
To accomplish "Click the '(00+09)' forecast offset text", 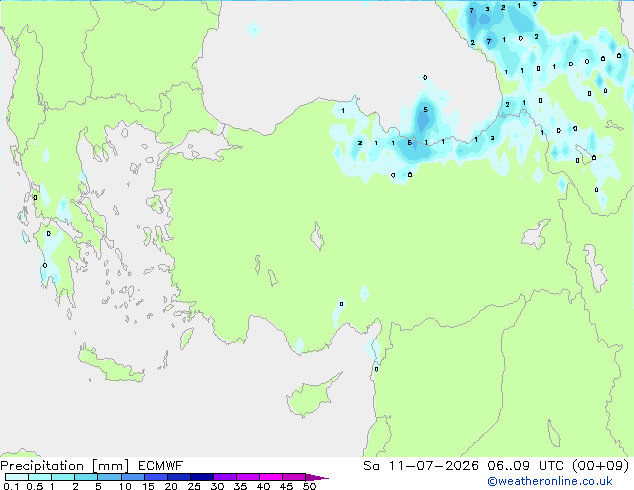I will point(601,466).
